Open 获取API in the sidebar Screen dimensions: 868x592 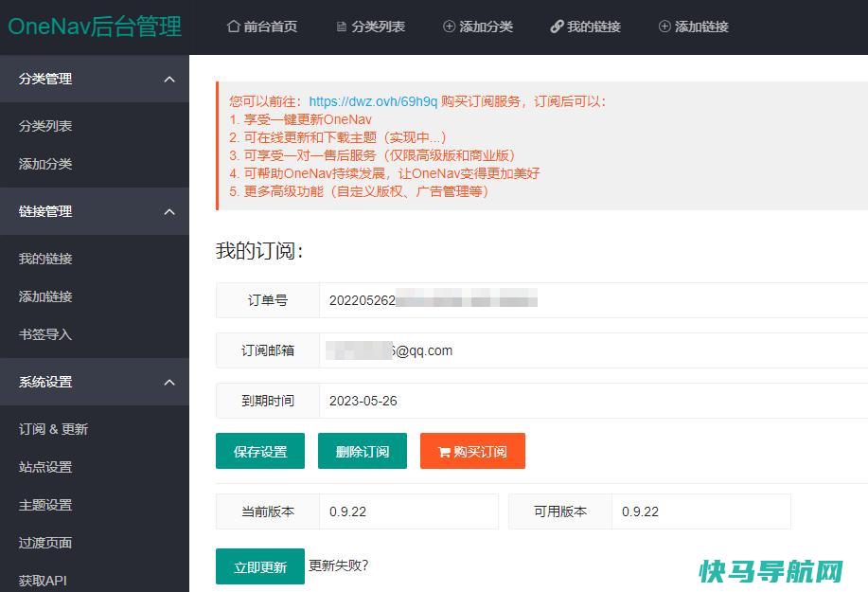[x=43, y=581]
